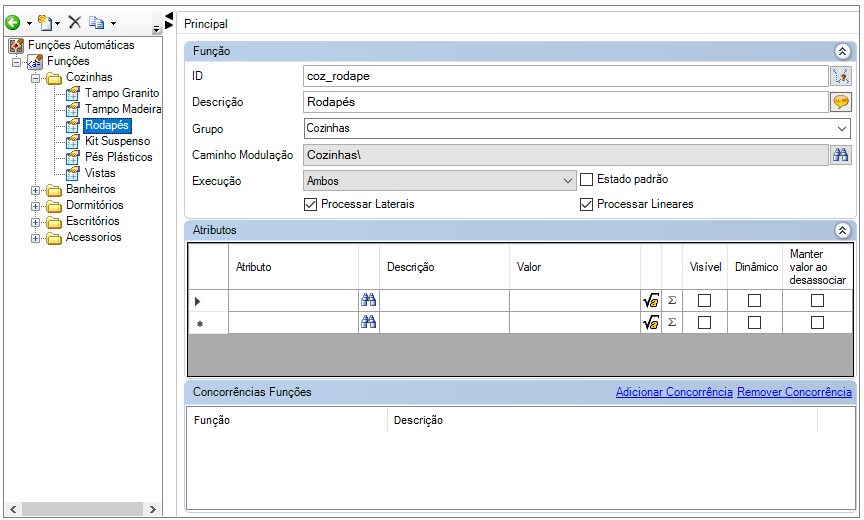Collapse the Funções tree node
The height and width of the screenshot is (520, 864).
[x=17, y=62]
